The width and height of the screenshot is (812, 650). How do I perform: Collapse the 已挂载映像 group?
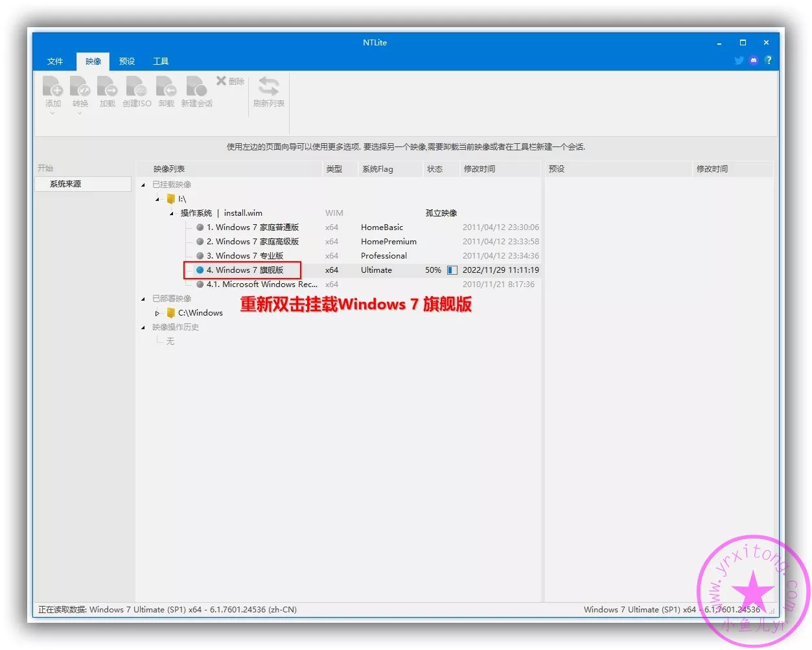tap(143, 185)
